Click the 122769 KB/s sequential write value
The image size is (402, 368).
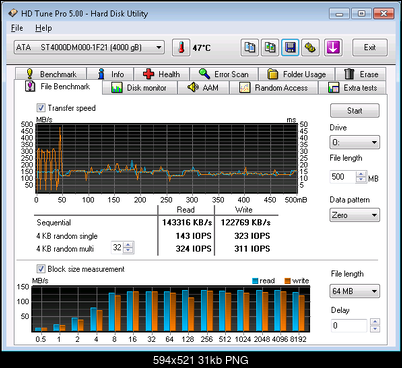[245, 222]
